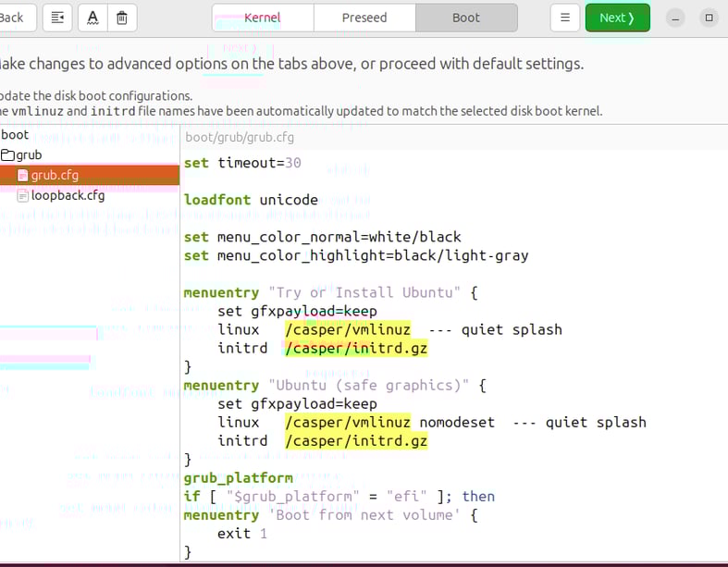Click the trash delete icon
This screenshot has width=728, height=567.
point(122,18)
